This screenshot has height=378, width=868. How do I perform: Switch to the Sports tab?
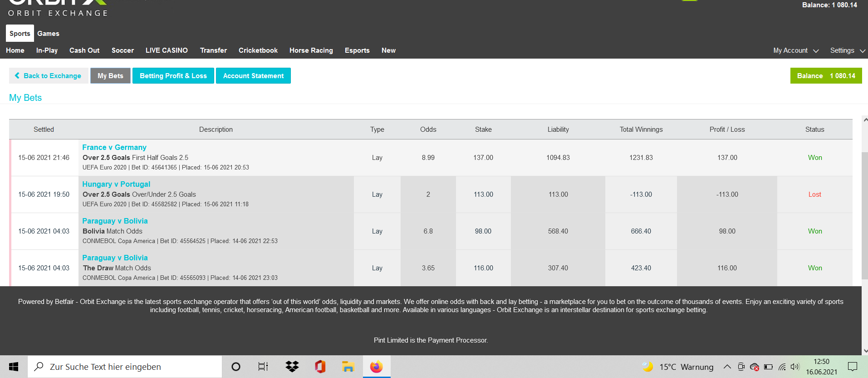(x=20, y=33)
